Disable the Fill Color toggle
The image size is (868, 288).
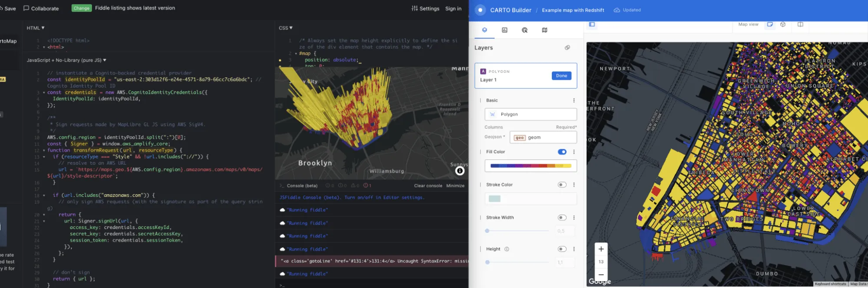[562, 152]
